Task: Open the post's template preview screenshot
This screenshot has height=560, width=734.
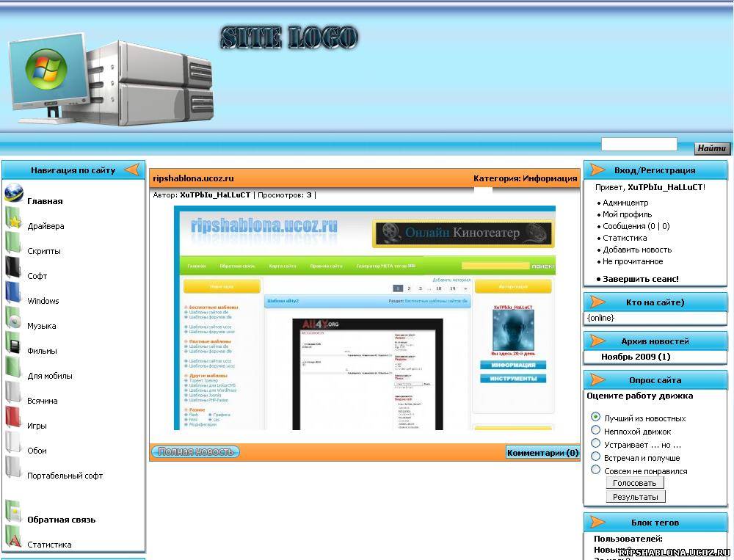Action: [365, 318]
